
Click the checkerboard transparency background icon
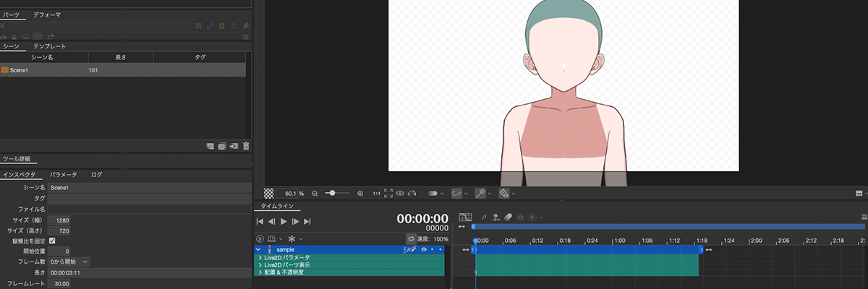[x=269, y=194]
